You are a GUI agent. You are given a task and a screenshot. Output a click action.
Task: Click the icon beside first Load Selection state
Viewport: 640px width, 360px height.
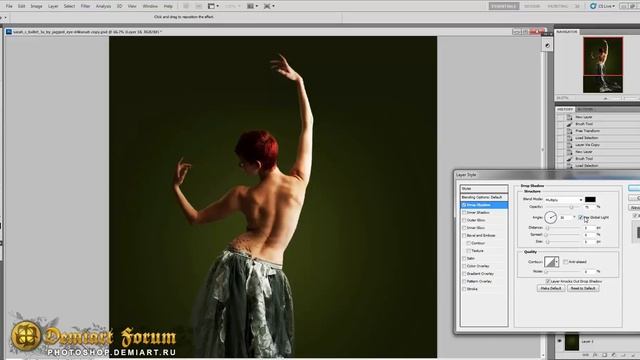pos(569,138)
